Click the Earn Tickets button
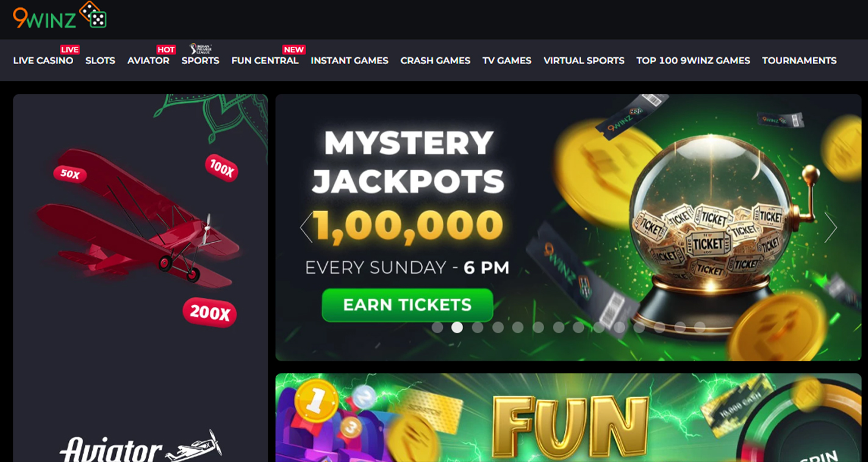868x462 pixels. [407, 305]
